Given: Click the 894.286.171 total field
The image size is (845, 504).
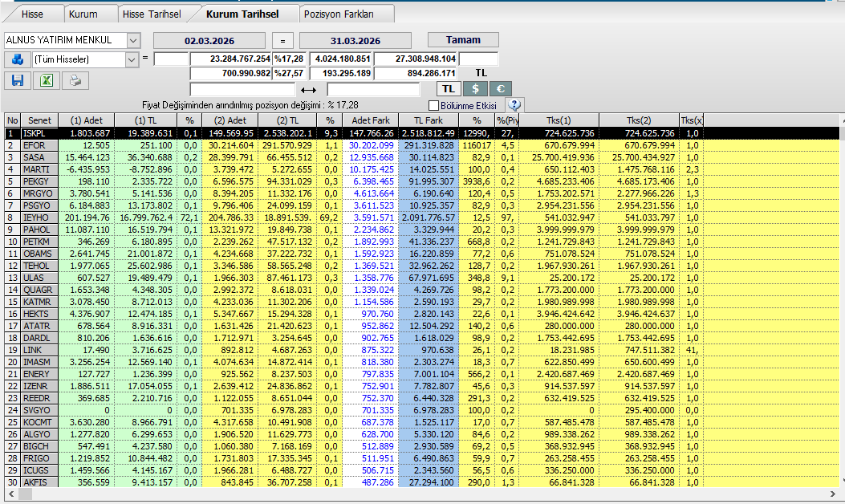Looking at the screenshot, I should click(x=416, y=73).
